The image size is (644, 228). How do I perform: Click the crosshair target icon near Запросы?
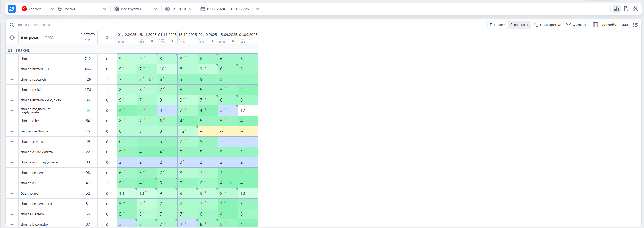coord(12,38)
